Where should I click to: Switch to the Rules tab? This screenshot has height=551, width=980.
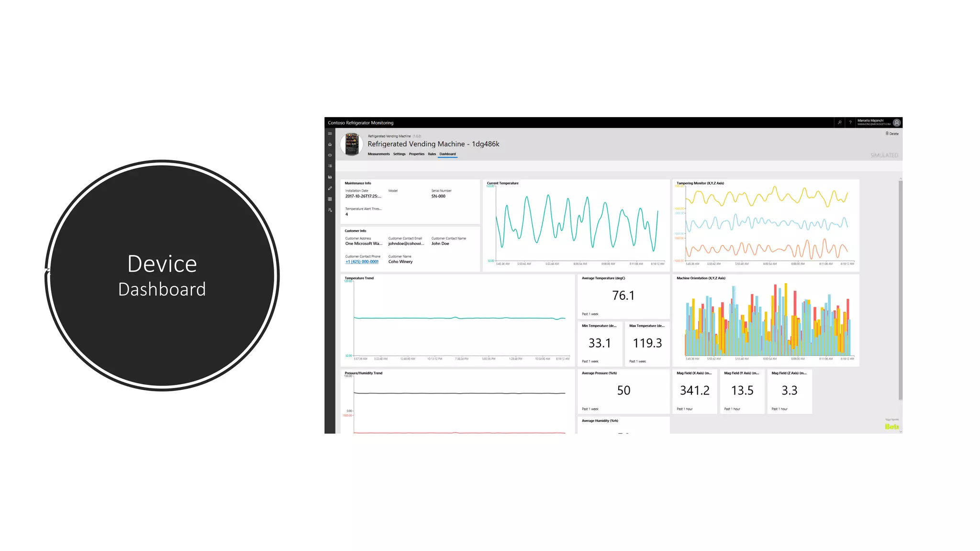(432, 154)
